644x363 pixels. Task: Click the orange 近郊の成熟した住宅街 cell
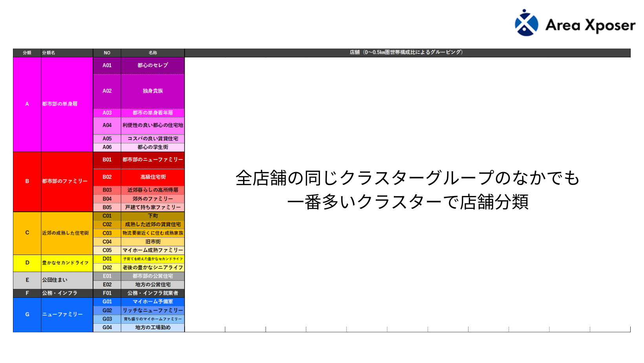[x=66, y=233]
